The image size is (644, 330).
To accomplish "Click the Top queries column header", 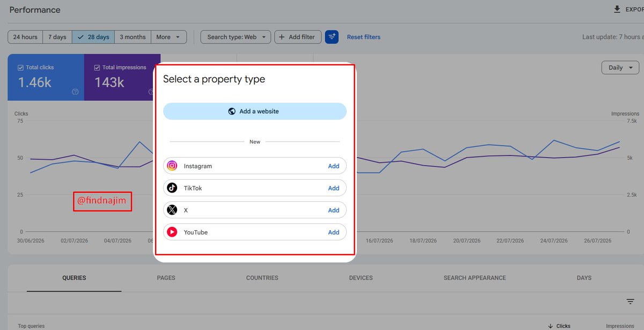I will [x=31, y=326].
